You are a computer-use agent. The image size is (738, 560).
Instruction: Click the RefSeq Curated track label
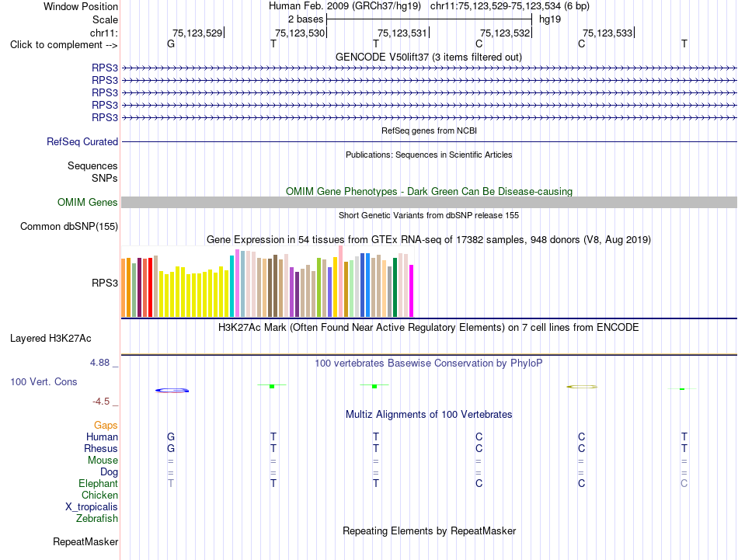(x=82, y=141)
